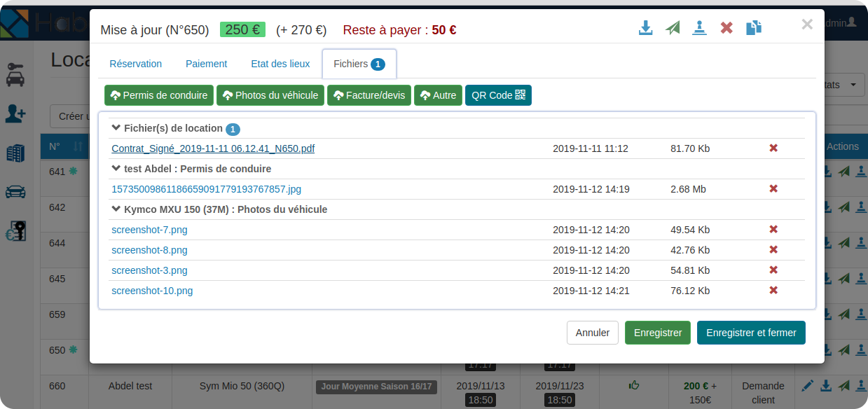Image resolution: width=868 pixels, height=409 pixels.
Task: Remove screenshot-7.png with its red X
Action: point(773,230)
